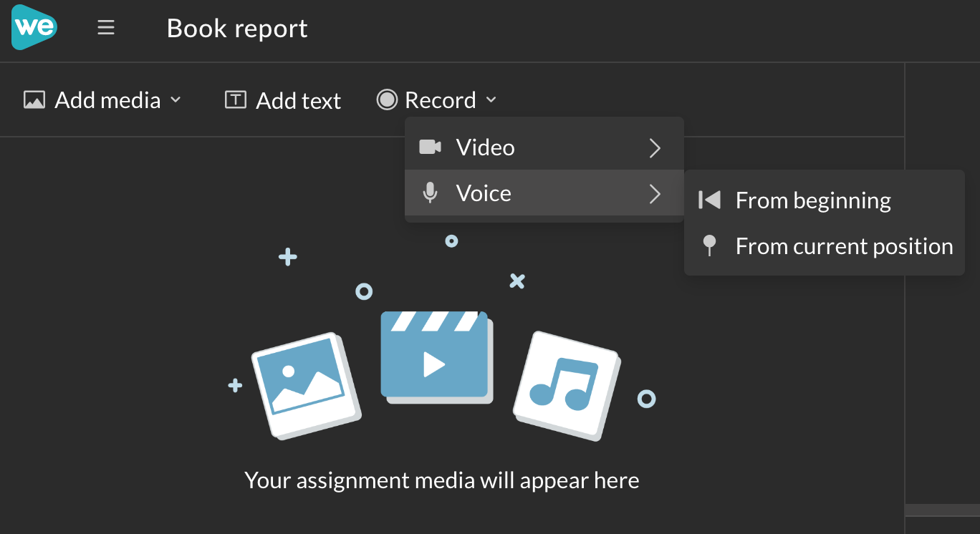The image size is (980, 534).
Task: Open the hamburger navigation menu
Action: [105, 27]
